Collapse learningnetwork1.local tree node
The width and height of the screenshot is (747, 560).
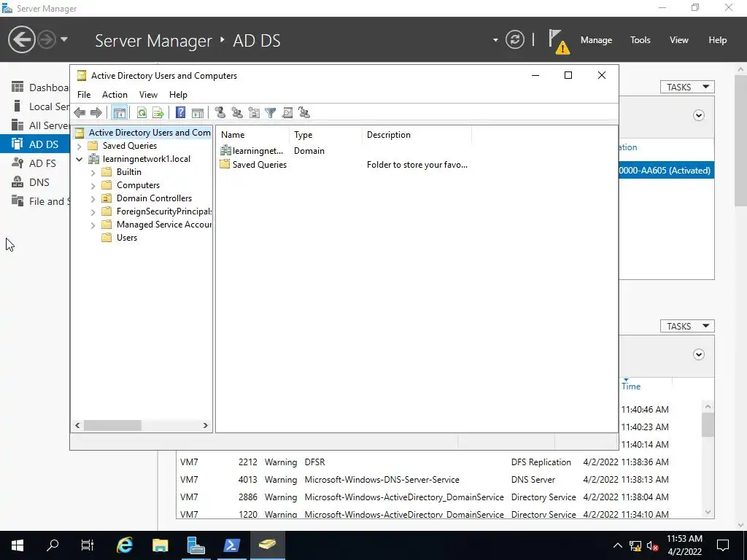80,159
